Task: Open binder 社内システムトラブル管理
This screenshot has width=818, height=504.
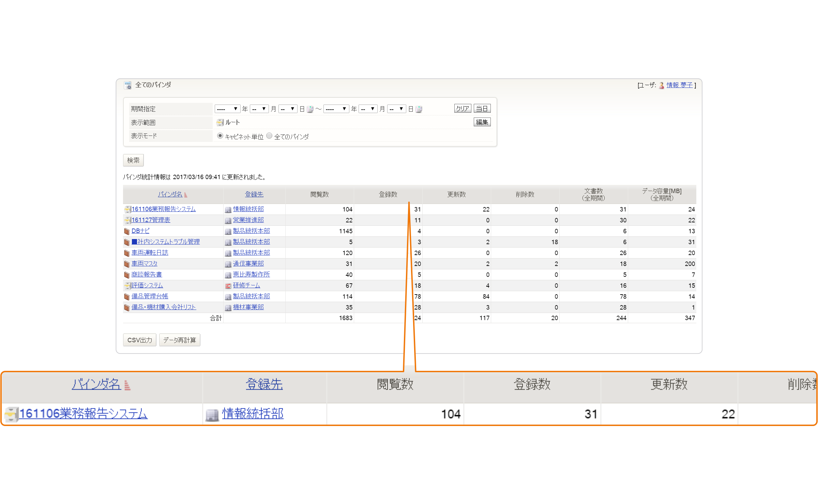Action: 166,242
